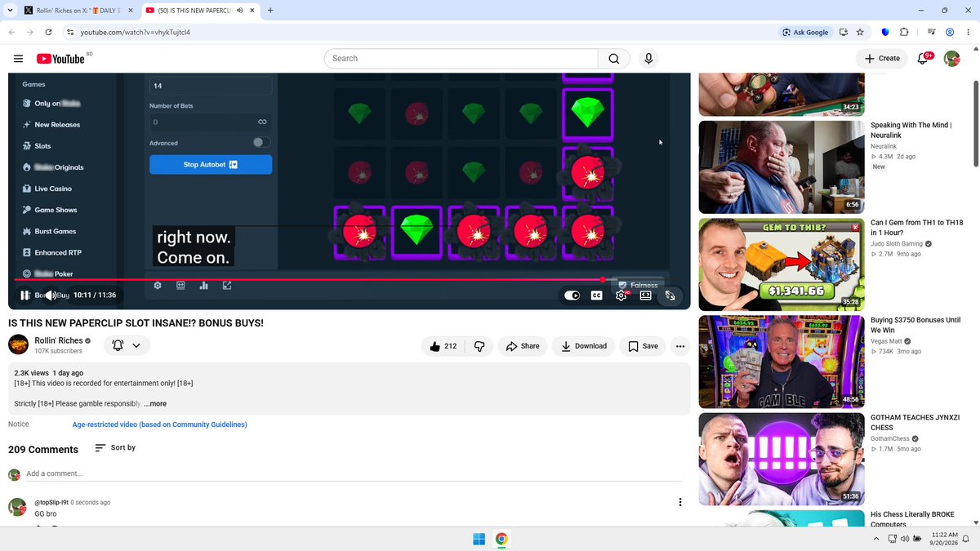View site information icon in address bar
Image resolution: width=980 pixels, height=551 pixels.
point(70,33)
